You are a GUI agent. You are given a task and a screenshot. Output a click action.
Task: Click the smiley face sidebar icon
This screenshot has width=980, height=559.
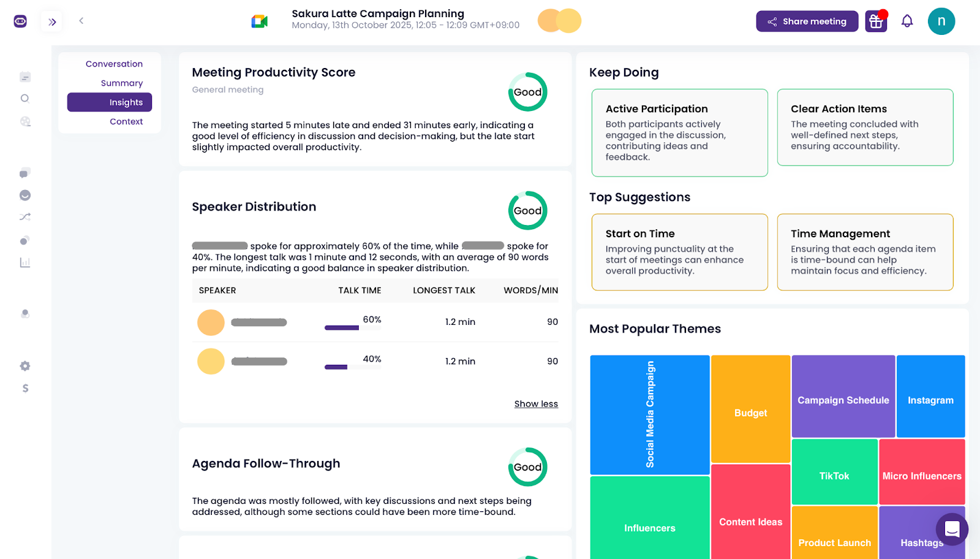25,195
